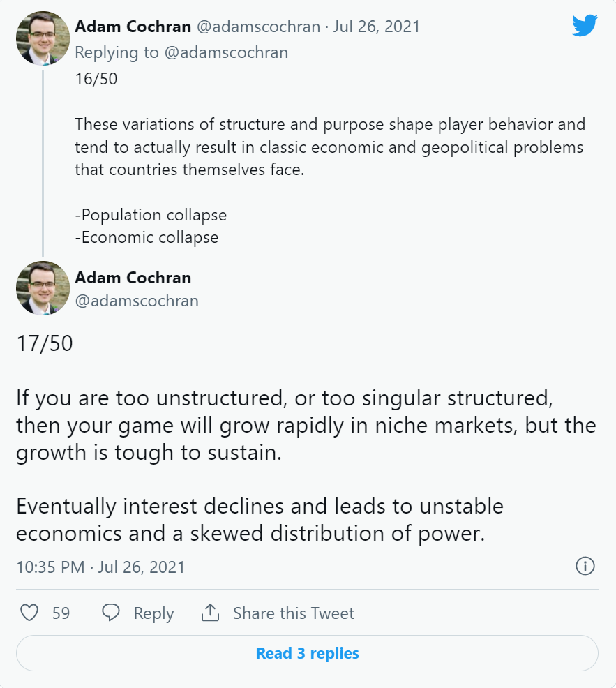
Task: Click the reply speech bubble icon
Action: click(x=112, y=613)
